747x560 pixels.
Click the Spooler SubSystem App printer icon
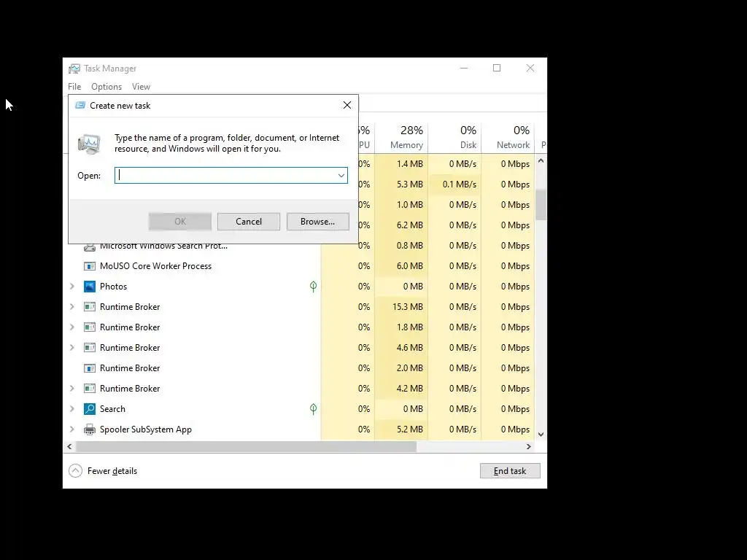point(90,429)
